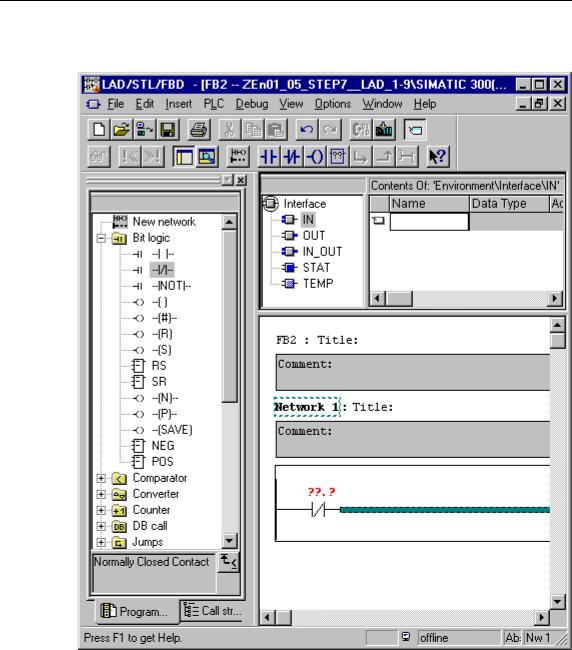Click the Network 1 comment box

point(413,439)
